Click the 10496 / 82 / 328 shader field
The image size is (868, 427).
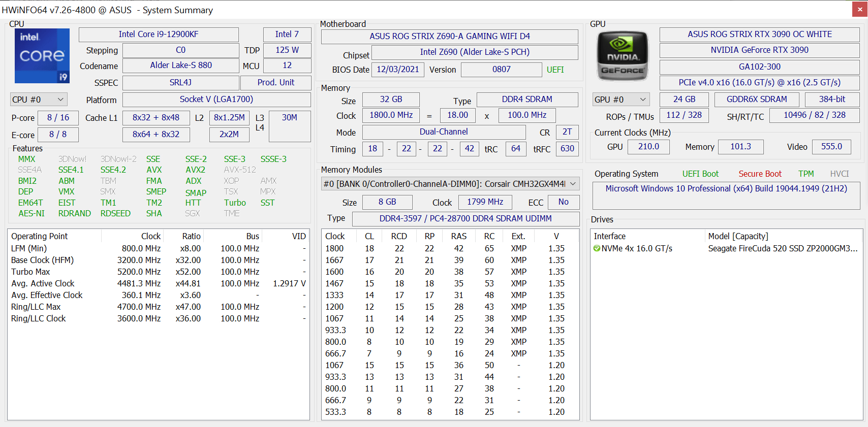tap(815, 115)
